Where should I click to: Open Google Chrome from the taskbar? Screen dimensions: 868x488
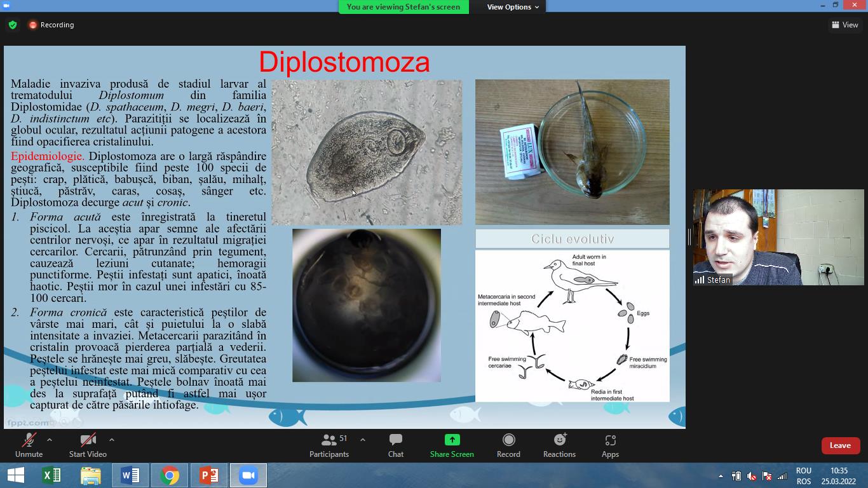click(x=170, y=475)
